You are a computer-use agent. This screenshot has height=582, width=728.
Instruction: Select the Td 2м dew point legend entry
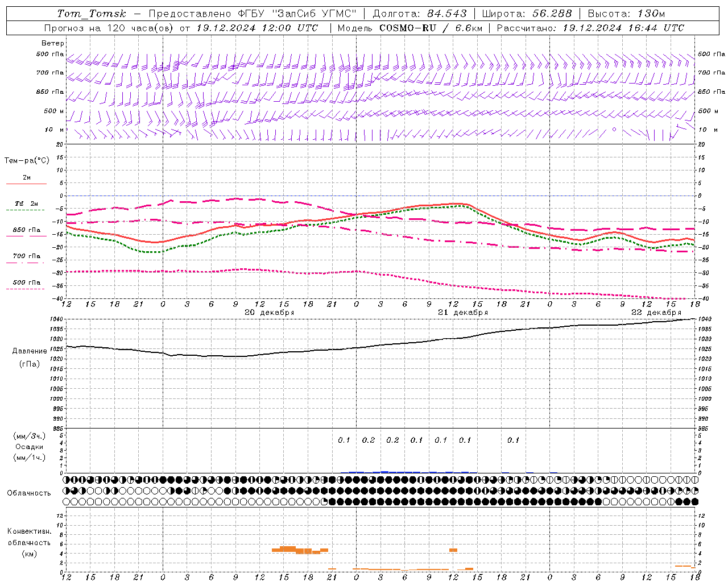pos(26,203)
